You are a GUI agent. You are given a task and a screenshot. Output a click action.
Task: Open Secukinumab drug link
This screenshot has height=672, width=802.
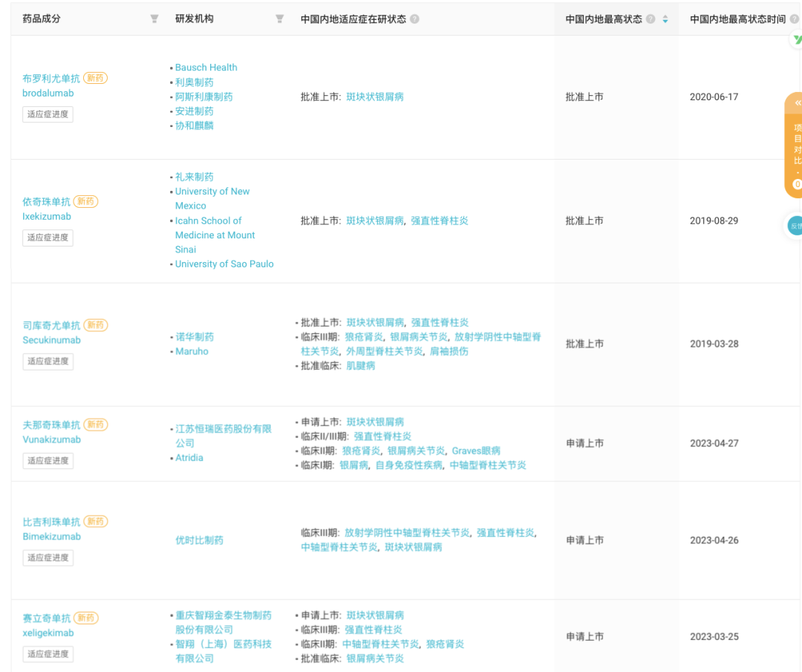[x=52, y=340]
